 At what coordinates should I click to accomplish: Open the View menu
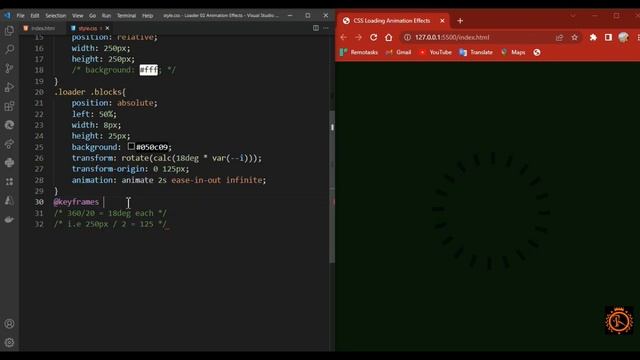point(78,16)
